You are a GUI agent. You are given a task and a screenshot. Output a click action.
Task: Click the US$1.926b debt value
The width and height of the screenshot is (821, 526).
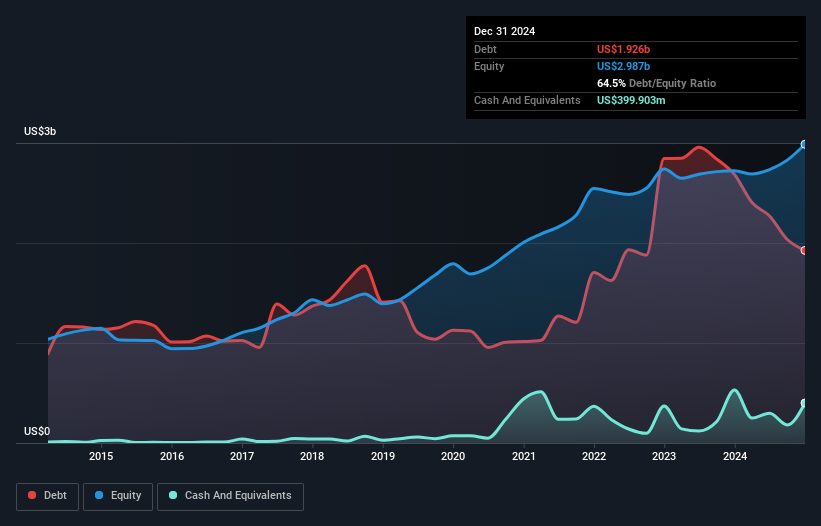623,49
